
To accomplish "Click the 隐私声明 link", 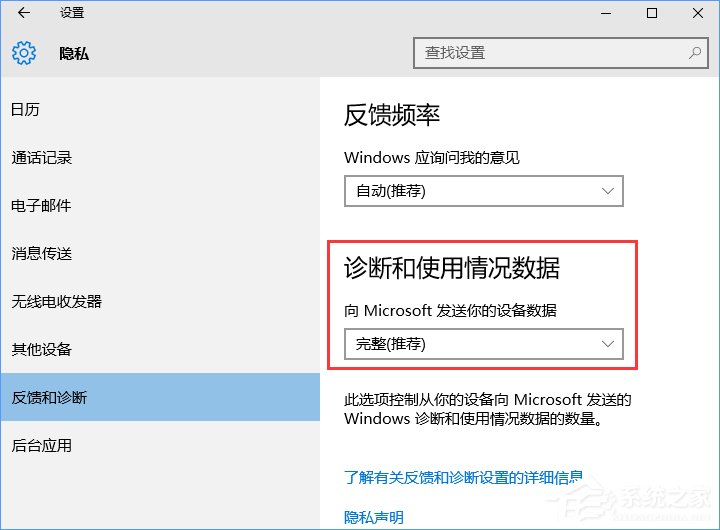I will 374,517.
